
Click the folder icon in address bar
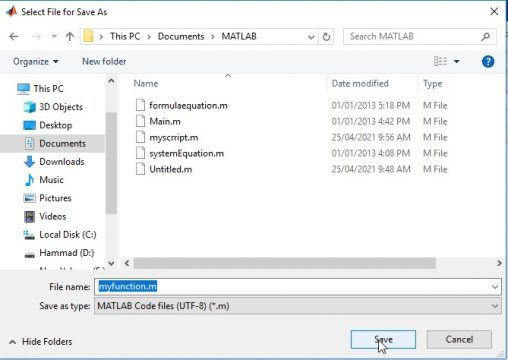click(x=88, y=36)
